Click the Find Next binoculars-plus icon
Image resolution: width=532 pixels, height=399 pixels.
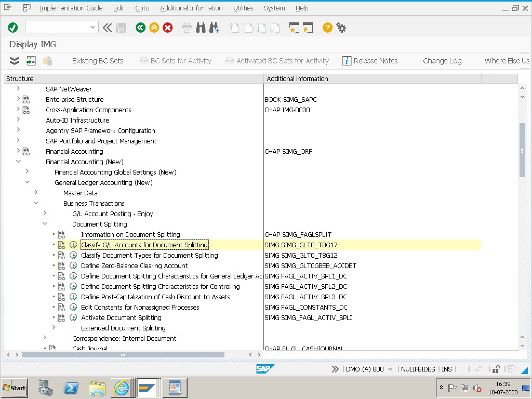(214, 28)
